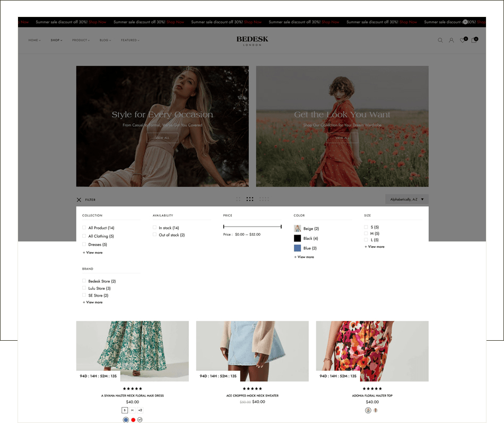Viewport: 504px width, 423px height.
Task: Open the Featured menu dropdown
Action: pos(130,40)
